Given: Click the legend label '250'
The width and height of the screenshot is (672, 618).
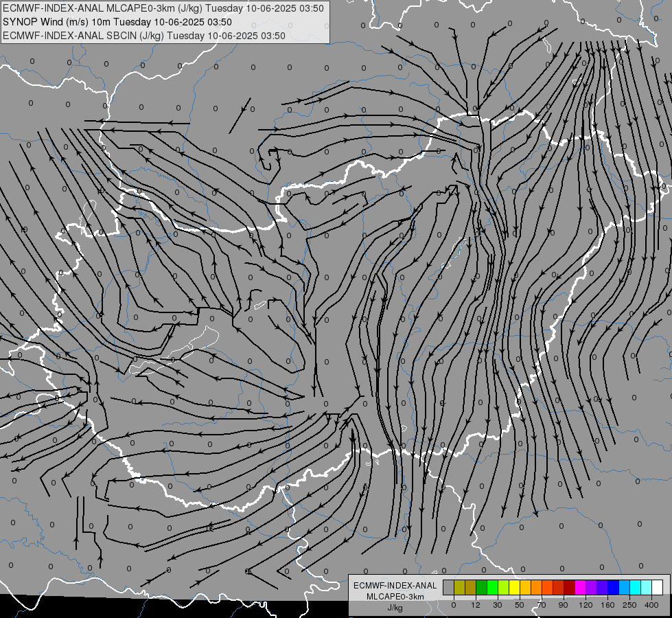Looking at the screenshot, I should pos(629,605).
